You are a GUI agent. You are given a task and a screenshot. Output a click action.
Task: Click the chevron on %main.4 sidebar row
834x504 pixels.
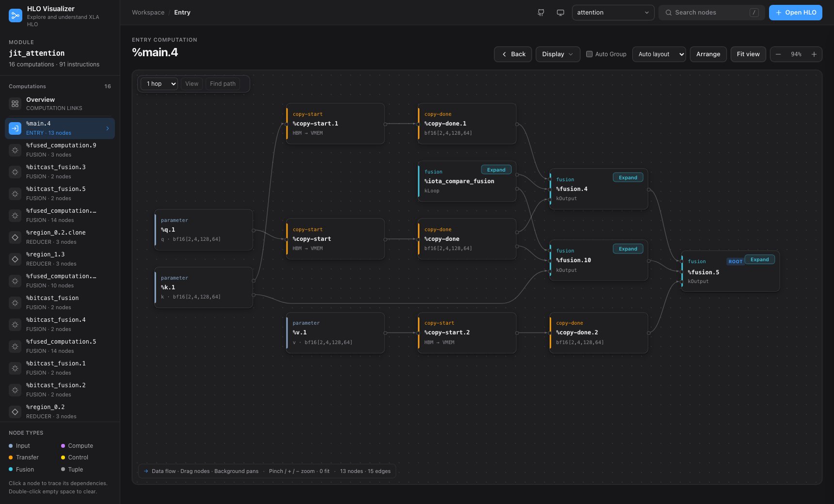point(108,128)
